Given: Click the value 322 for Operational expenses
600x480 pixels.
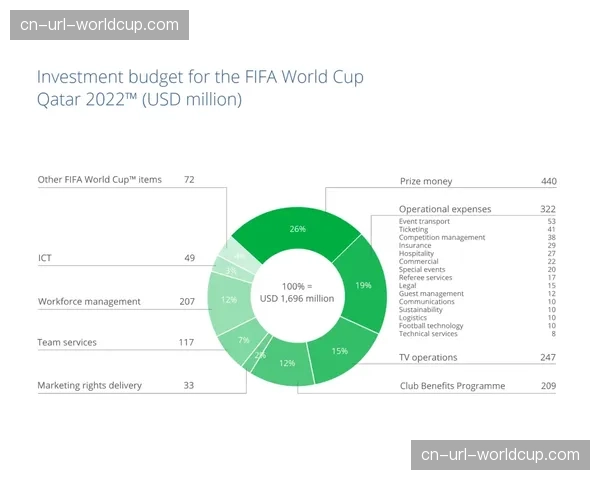Looking at the screenshot, I should [x=548, y=209].
